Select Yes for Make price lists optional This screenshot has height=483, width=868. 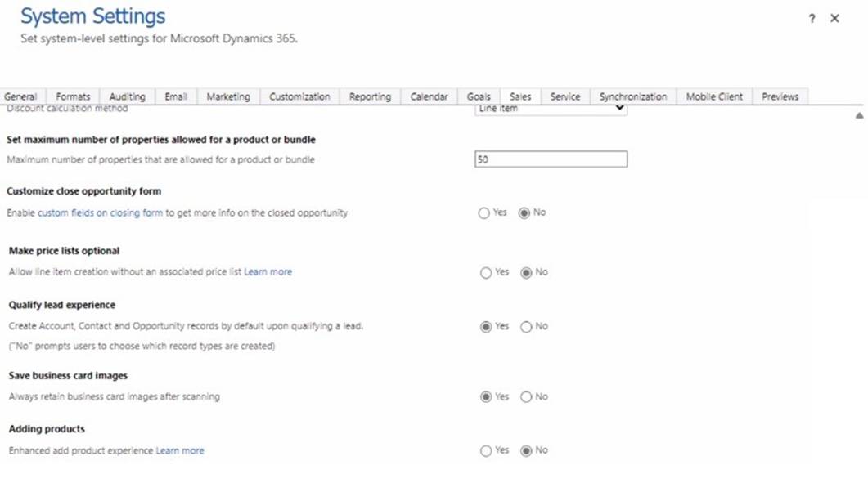coord(486,273)
